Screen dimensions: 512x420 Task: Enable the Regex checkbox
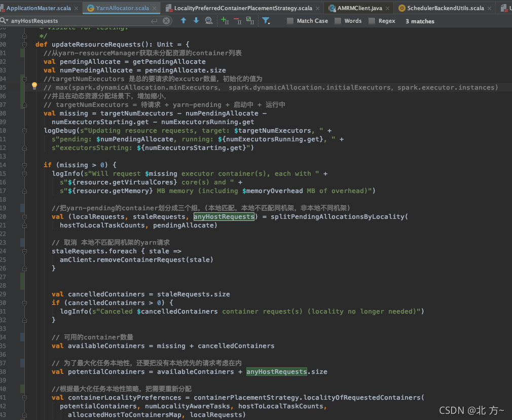coord(372,21)
